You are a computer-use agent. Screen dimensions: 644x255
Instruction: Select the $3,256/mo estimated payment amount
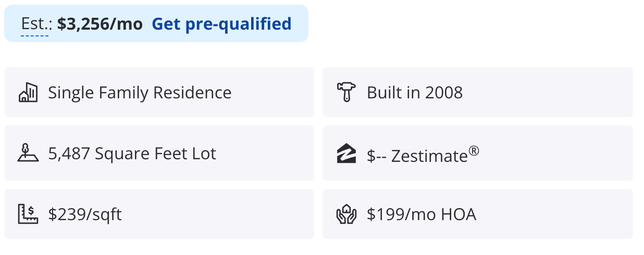pyautogui.click(x=100, y=24)
